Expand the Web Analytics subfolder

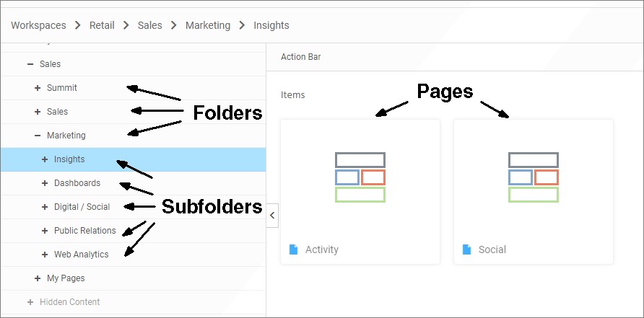(45, 255)
